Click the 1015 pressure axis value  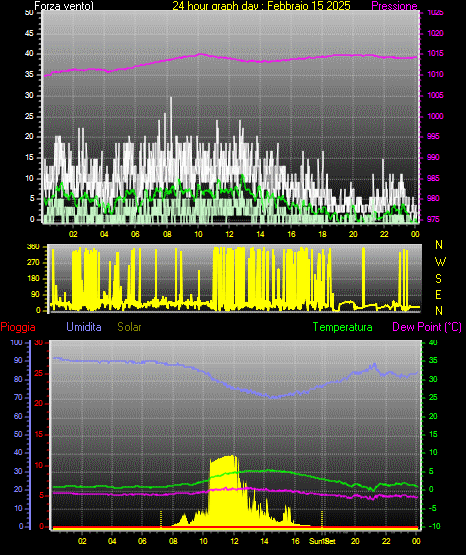point(435,54)
